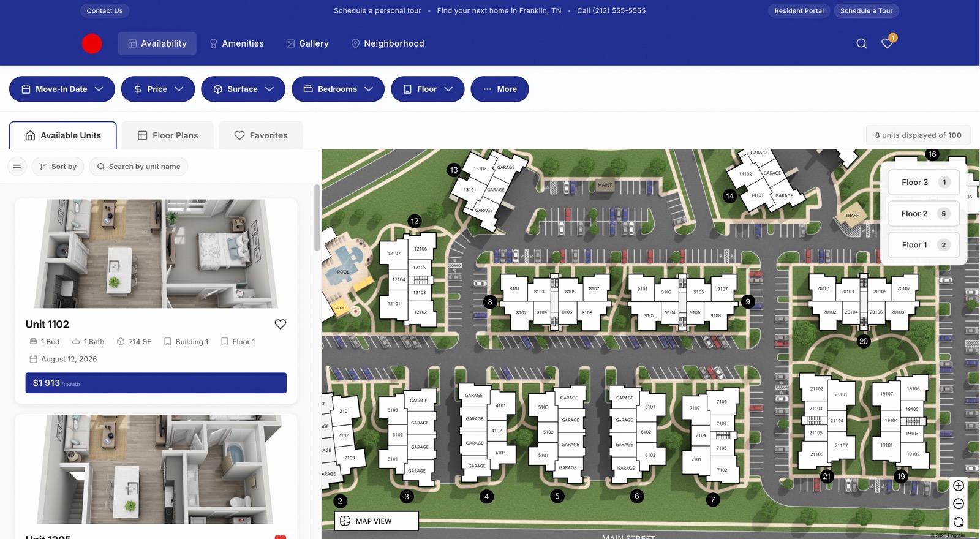Viewport: 980px width, 539px height.
Task: Select building marker 16 on map
Action: pyautogui.click(x=932, y=154)
